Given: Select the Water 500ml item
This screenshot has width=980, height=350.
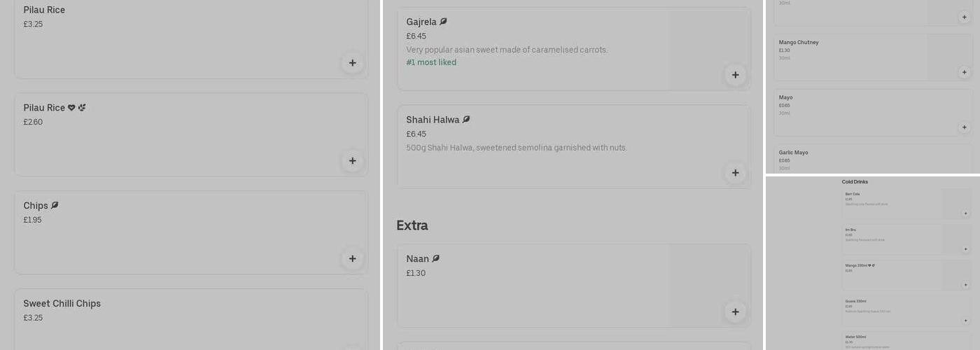Looking at the screenshot, I should click(x=857, y=337).
